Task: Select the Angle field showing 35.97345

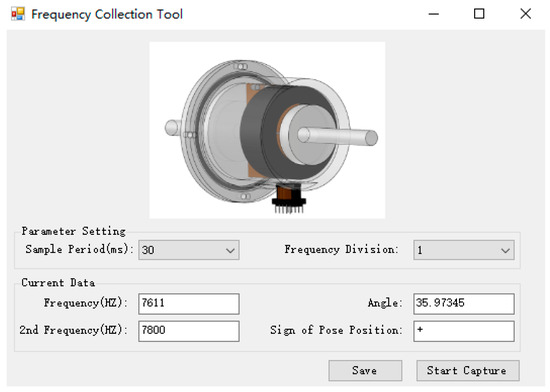Action: (x=464, y=304)
